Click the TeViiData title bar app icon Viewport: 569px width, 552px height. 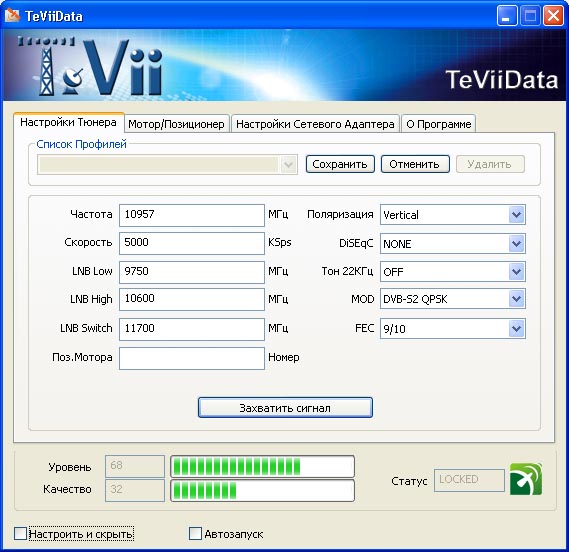click(12, 16)
